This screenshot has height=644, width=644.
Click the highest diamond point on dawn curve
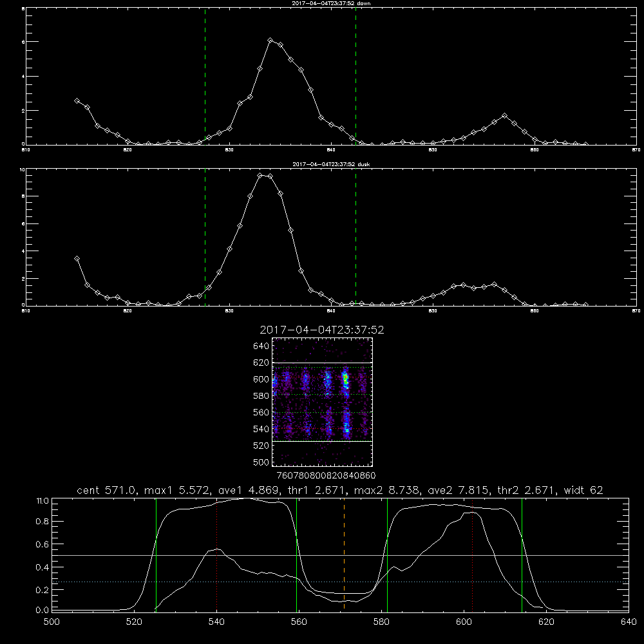click(270, 40)
